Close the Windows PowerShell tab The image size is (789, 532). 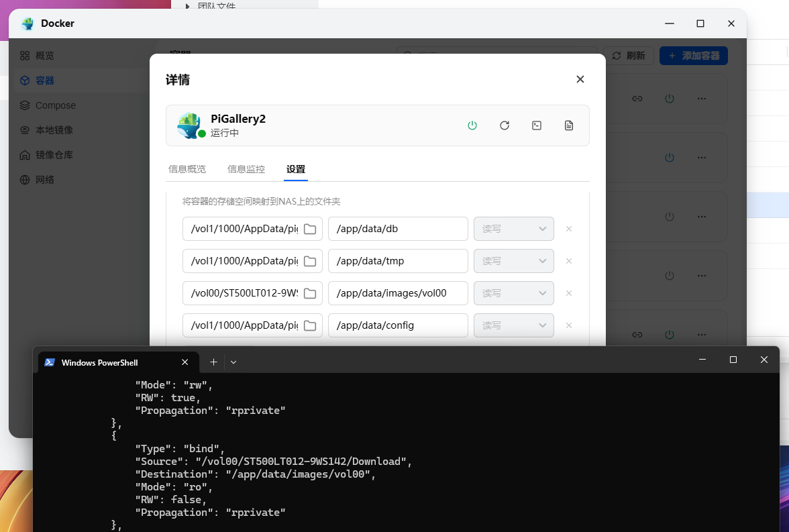[185, 362]
